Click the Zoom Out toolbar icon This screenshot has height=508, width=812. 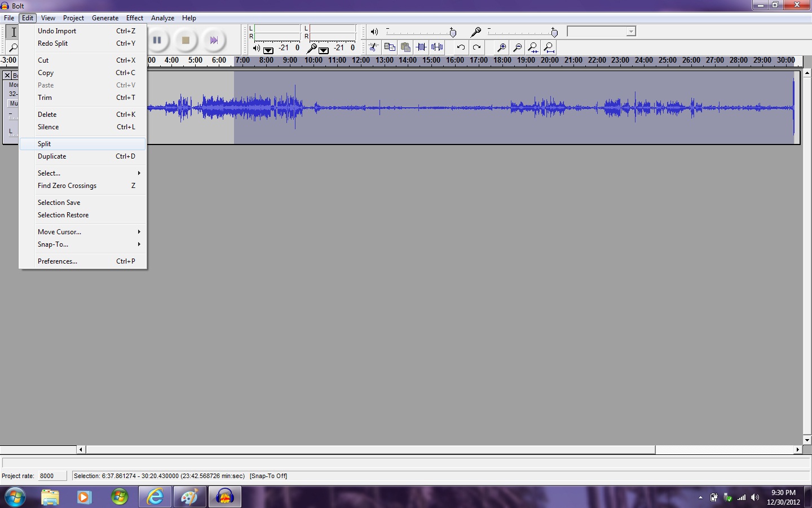[518, 47]
